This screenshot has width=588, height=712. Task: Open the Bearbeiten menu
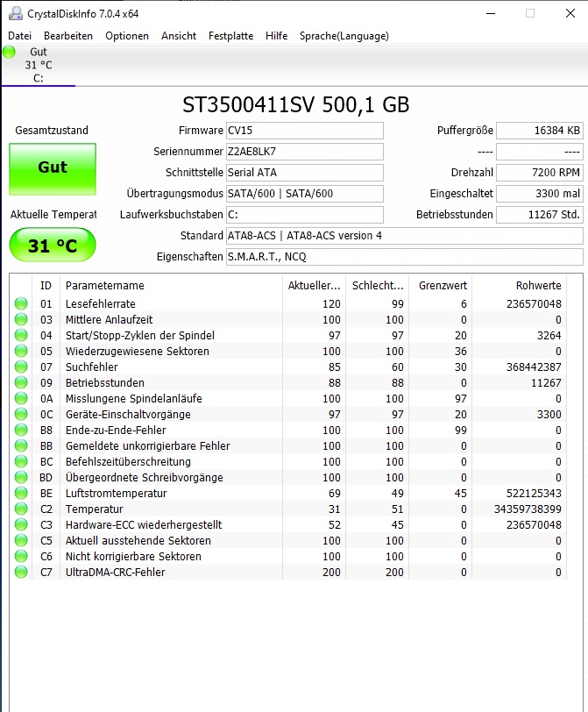[x=68, y=36]
